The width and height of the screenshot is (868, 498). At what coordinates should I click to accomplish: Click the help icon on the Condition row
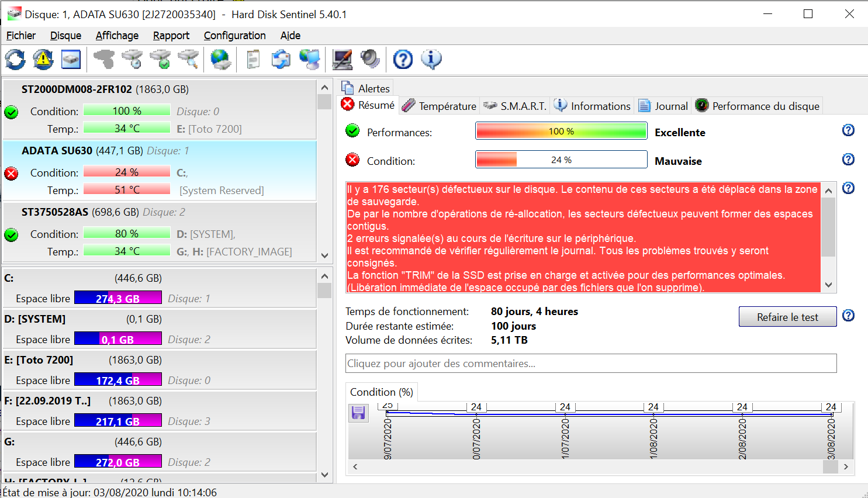(x=848, y=159)
